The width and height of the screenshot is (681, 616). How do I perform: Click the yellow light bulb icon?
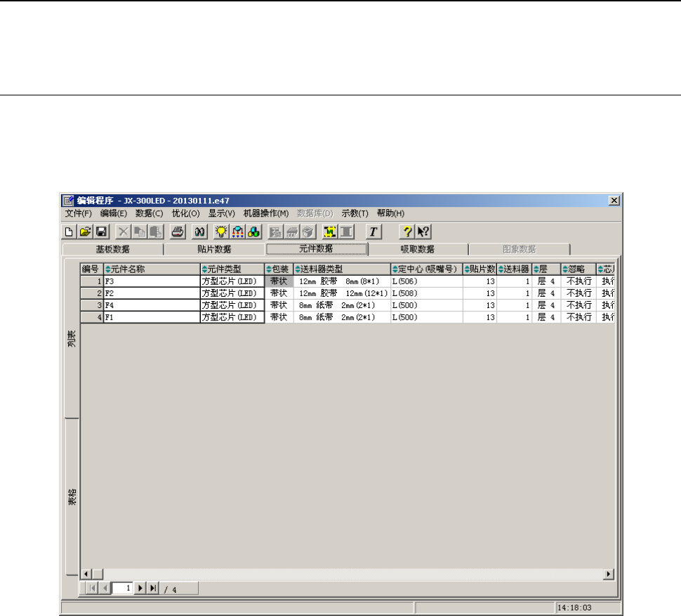[x=221, y=232]
